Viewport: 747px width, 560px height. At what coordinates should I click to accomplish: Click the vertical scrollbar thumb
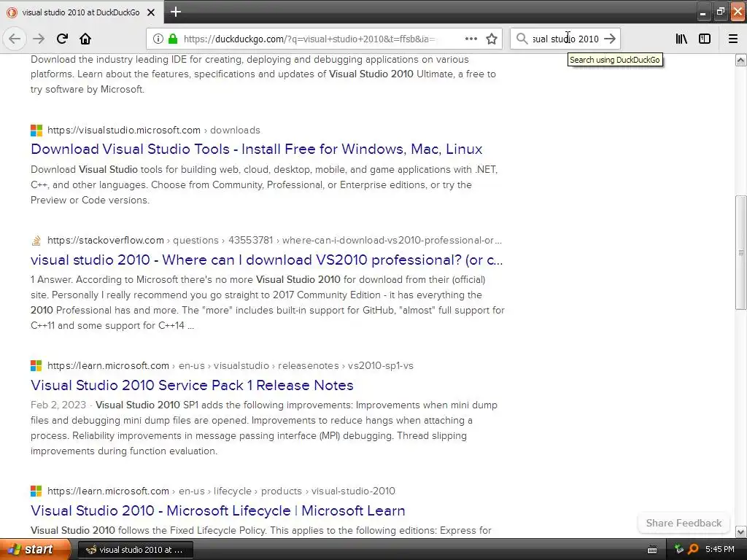[x=741, y=252]
